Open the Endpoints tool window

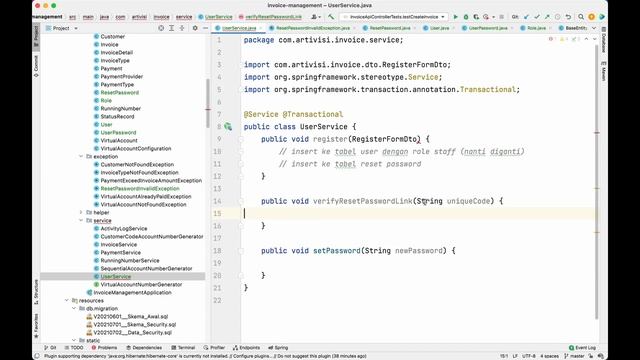(246, 348)
